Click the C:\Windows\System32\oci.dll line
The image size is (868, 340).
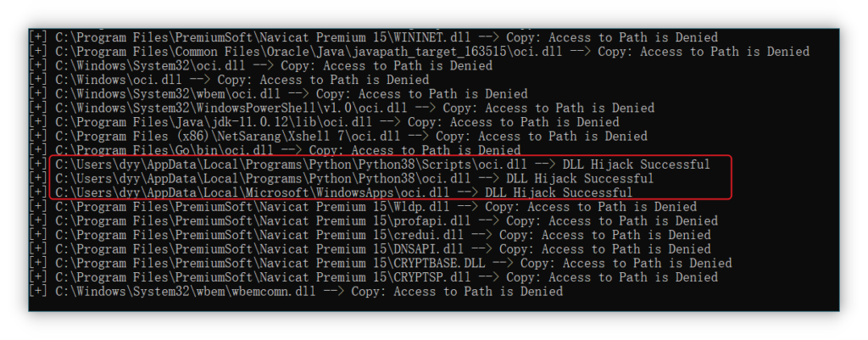(x=262, y=66)
